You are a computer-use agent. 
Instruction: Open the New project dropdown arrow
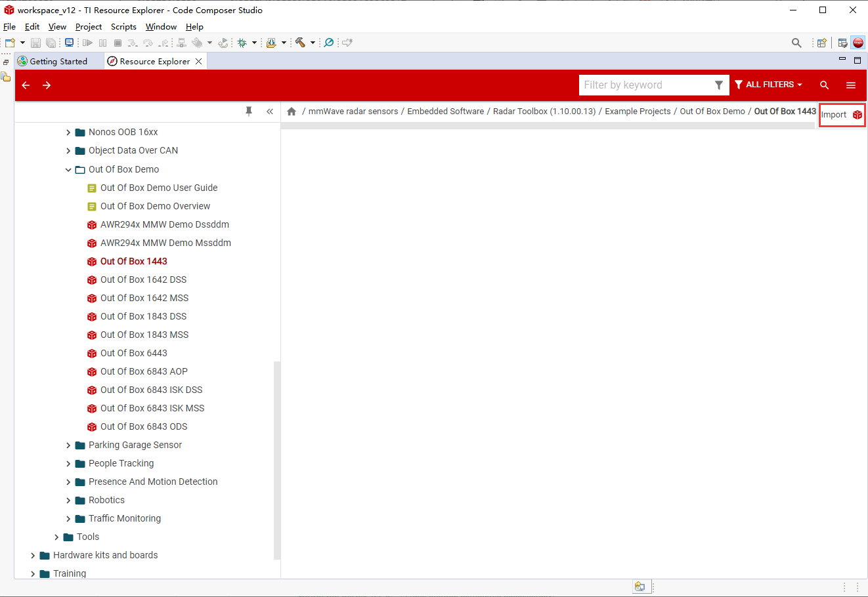pyautogui.click(x=22, y=43)
